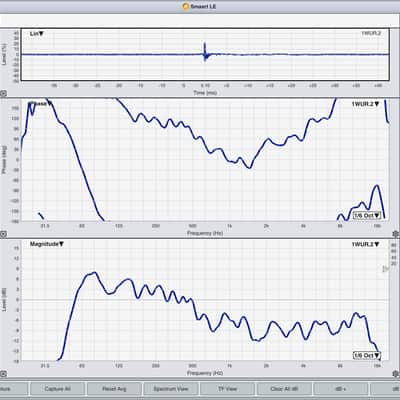Open the Lin time-scale dropdown
Screen dimensions: 400x400
click(37, 34)
